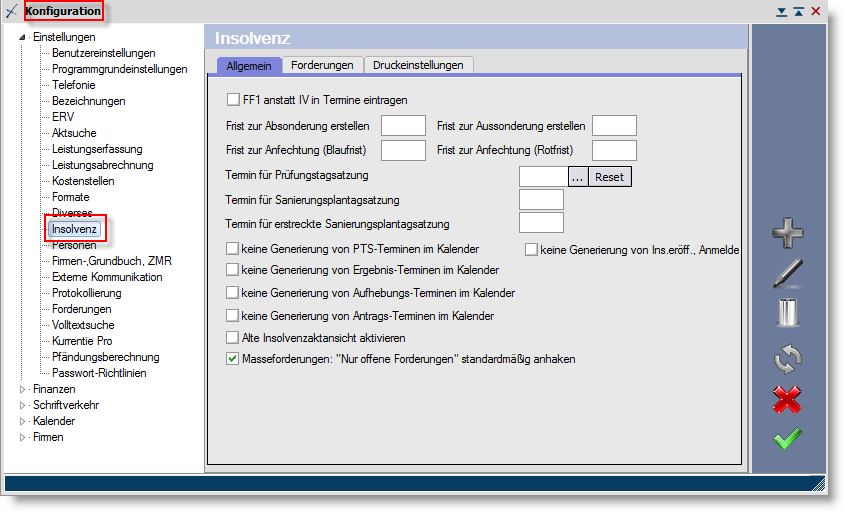844x512 pixels.
Task: Click the red X cancel icon
Action: click(x=787, y=399)
